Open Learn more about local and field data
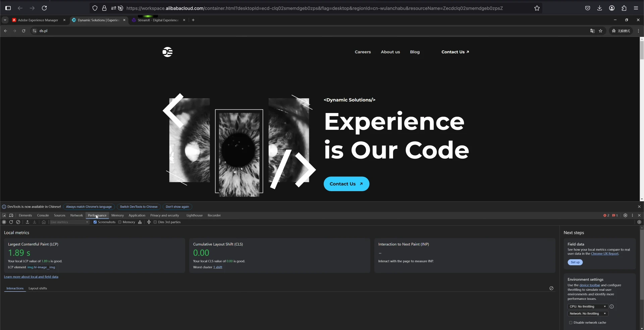The width and height of the screenshot is (644, 330). [31, 277]
